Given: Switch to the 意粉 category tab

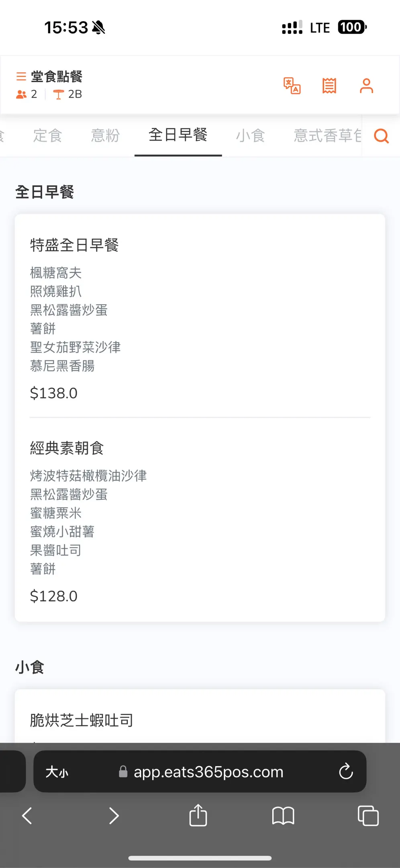Looking at the screenshot, I should click(105, 135).
